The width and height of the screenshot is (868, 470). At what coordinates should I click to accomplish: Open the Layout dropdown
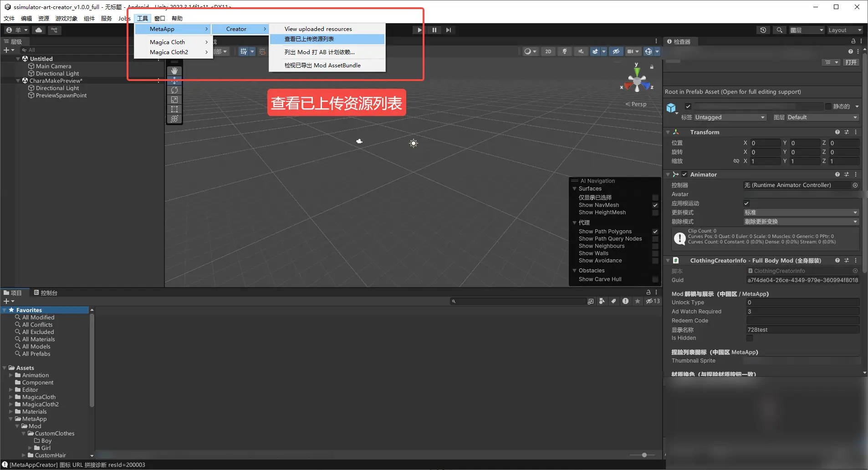(x=845, y=30)
